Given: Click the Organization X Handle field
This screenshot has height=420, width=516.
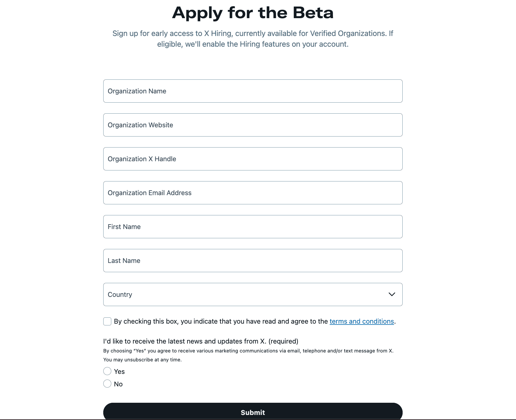Looking at the screenshot, I should (253, 159).
